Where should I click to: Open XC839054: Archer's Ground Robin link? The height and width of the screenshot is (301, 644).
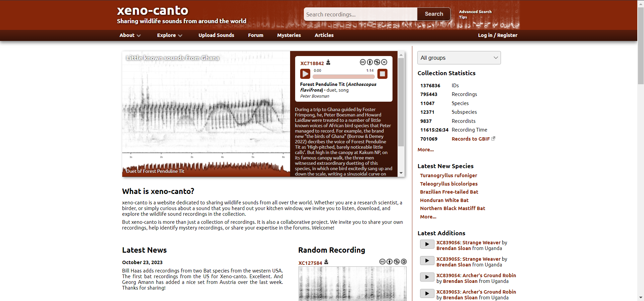point(476,275)
